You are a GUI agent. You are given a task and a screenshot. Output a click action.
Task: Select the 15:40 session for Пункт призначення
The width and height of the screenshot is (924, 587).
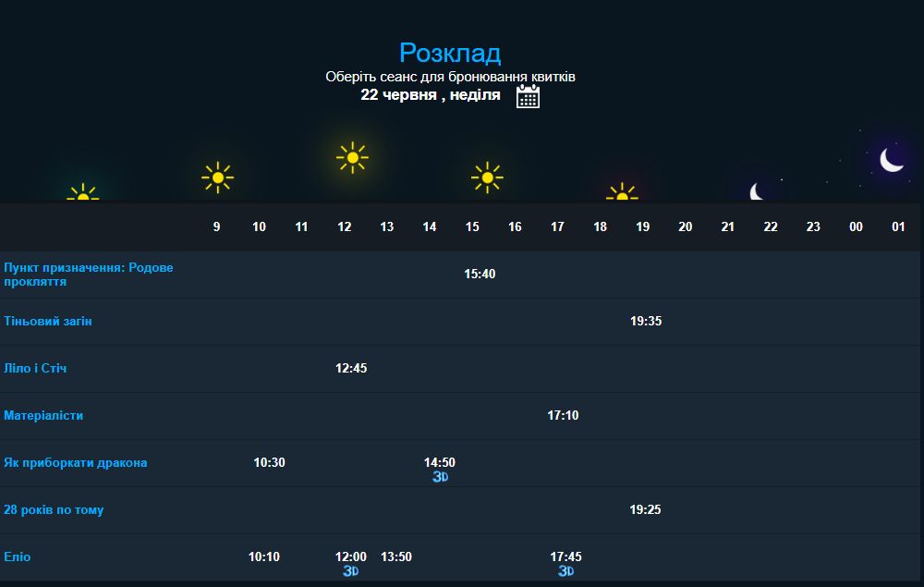tap(480, 275)
